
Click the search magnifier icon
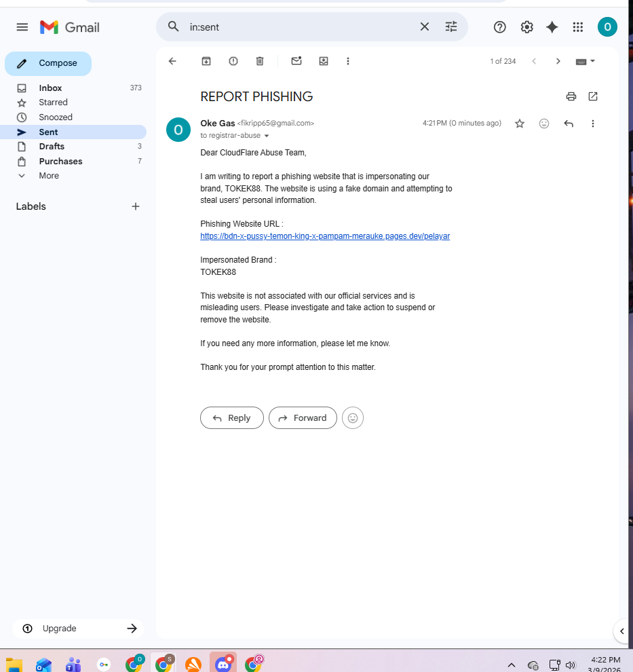[x=174, y=26]
